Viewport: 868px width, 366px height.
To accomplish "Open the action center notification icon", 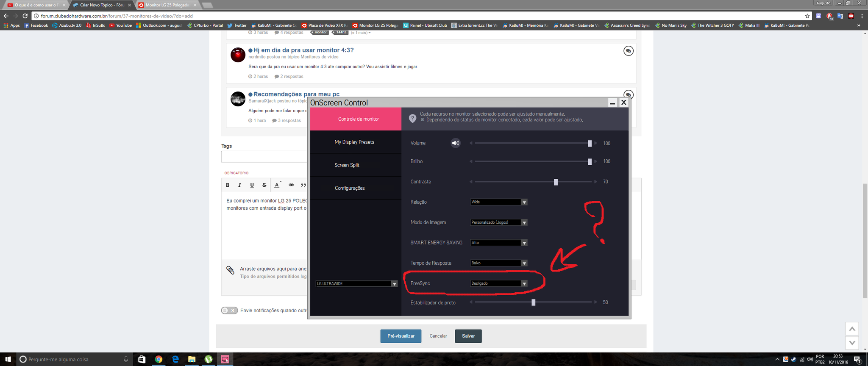I will pyautogui.click(x=857, y=359).
